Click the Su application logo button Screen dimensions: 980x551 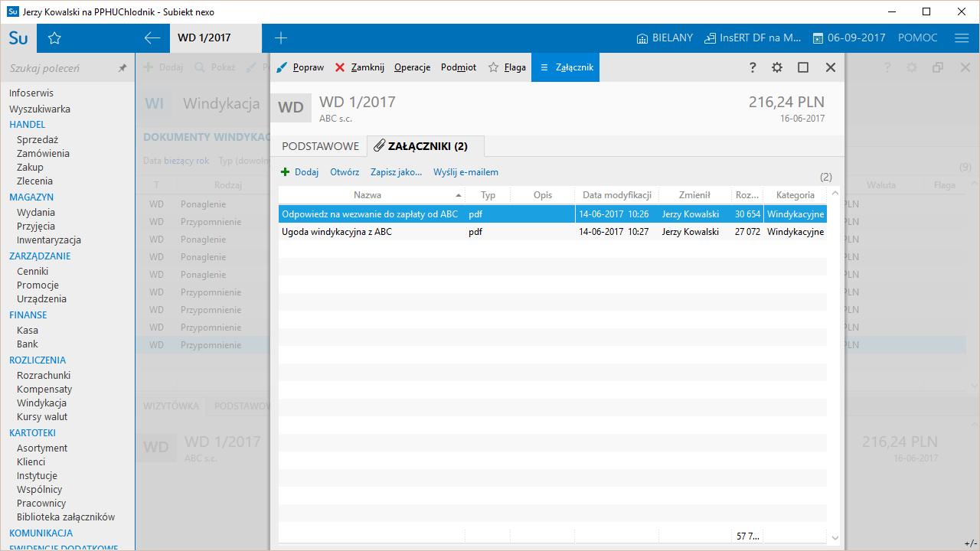[x=18, y=38]
